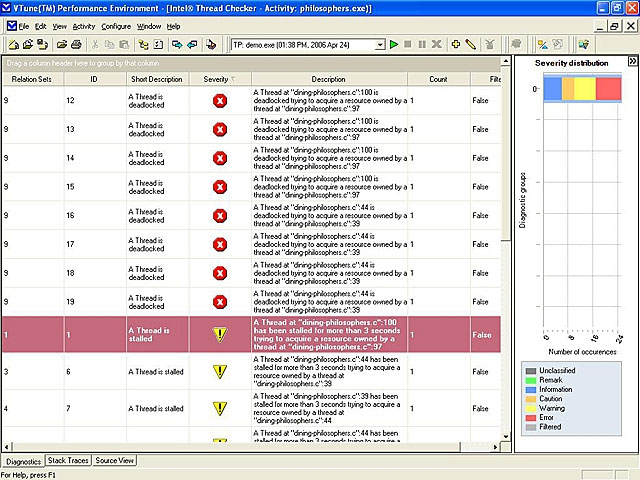Click the warning severity icon in row ID 7

pos(220,408)
